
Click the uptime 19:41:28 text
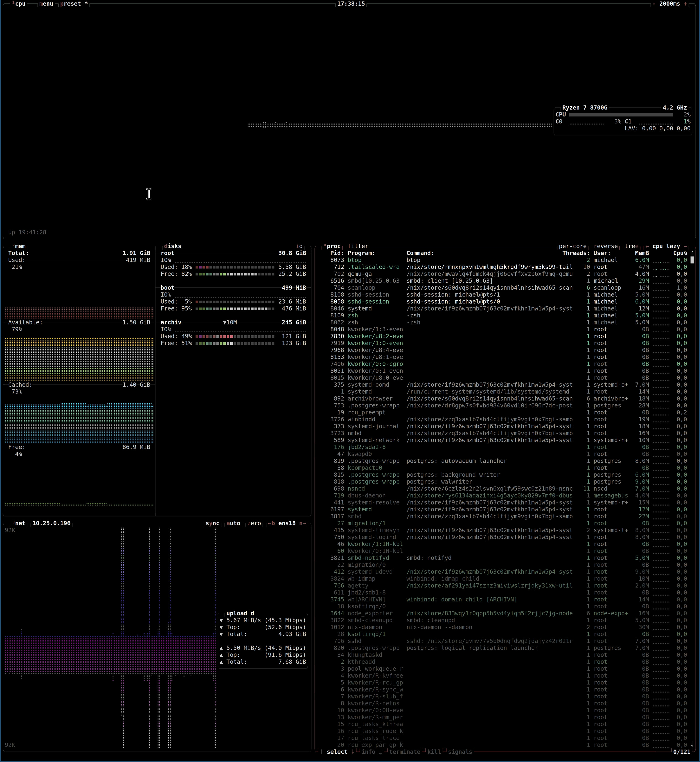pyautogui.click(x=27, y=232)
